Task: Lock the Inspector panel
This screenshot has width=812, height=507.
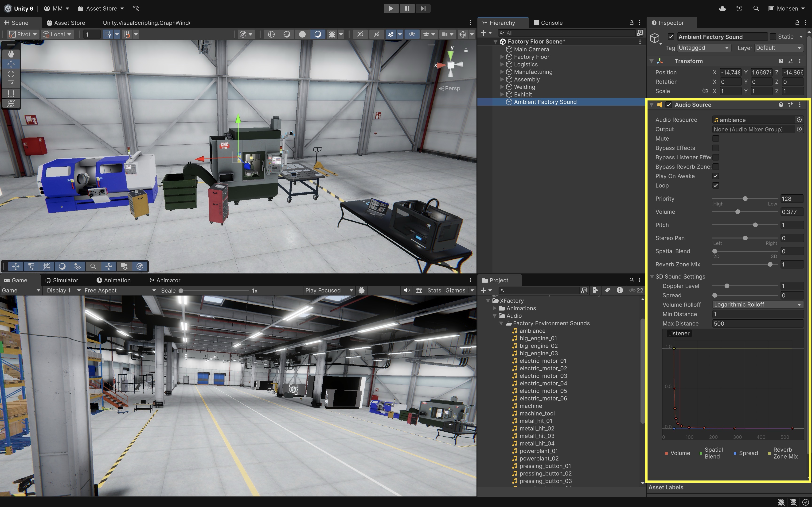Action: pyautogui.click(x=797, y=23)
